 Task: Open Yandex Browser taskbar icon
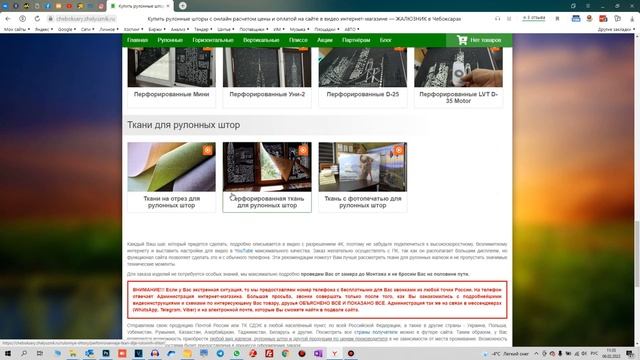pos(334,353)
